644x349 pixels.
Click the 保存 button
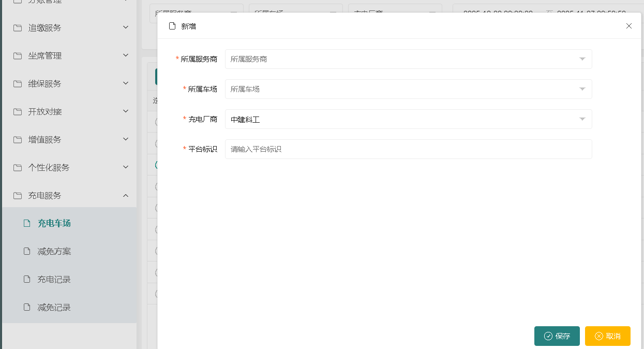(557, 336)
